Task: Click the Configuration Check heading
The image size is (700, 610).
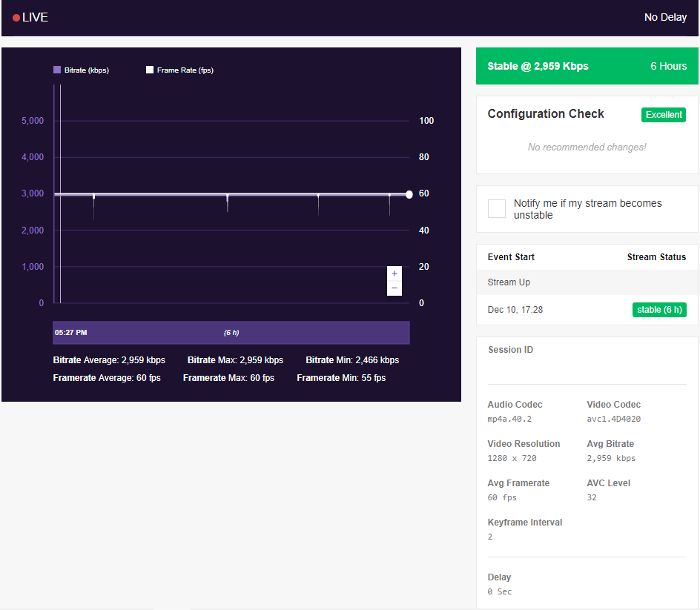Action: click(546, 114)
